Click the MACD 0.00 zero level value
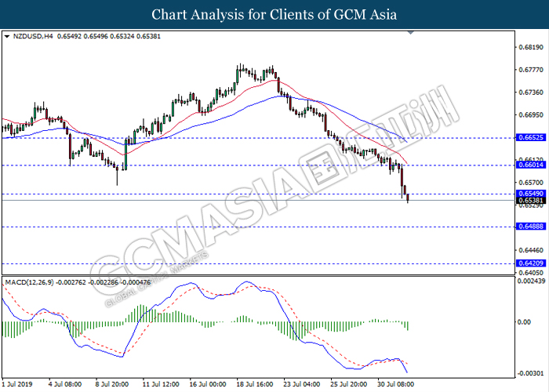Image resolution: width=549 pixels, height=392 pixels. pyautogui.click(x=524, y=322)
